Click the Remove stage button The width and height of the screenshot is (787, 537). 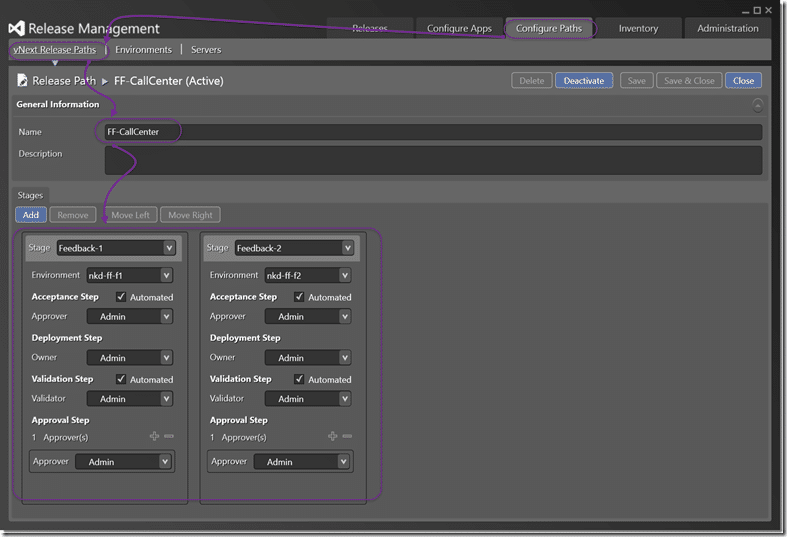[73, 215]
